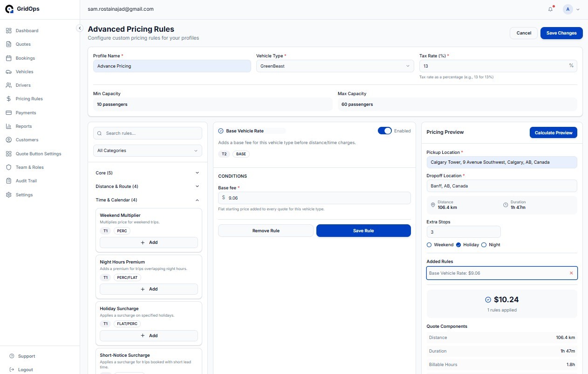Click the Reports chart icon
The image size is (588, 374).
click(x=8, y=126)
